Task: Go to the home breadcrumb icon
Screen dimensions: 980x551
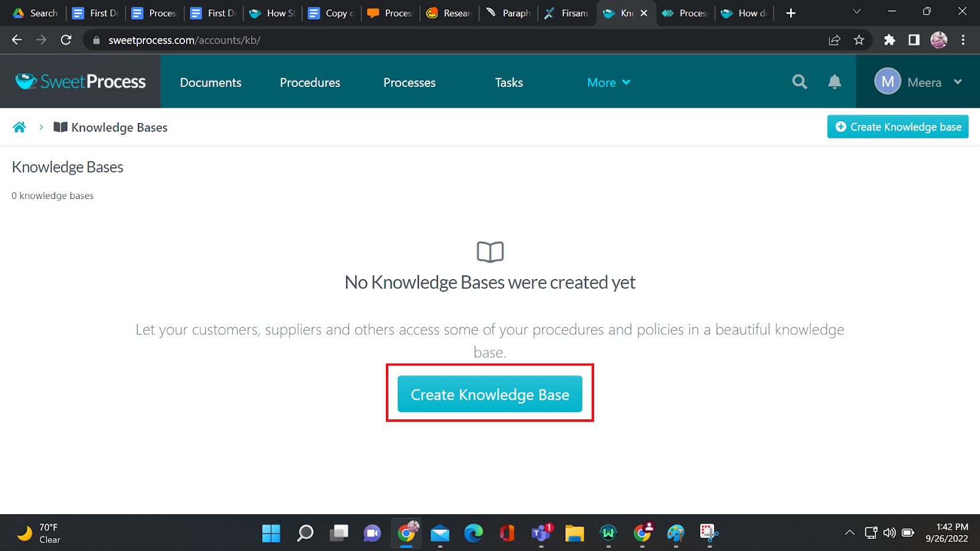Action: [x=20, y=127]
